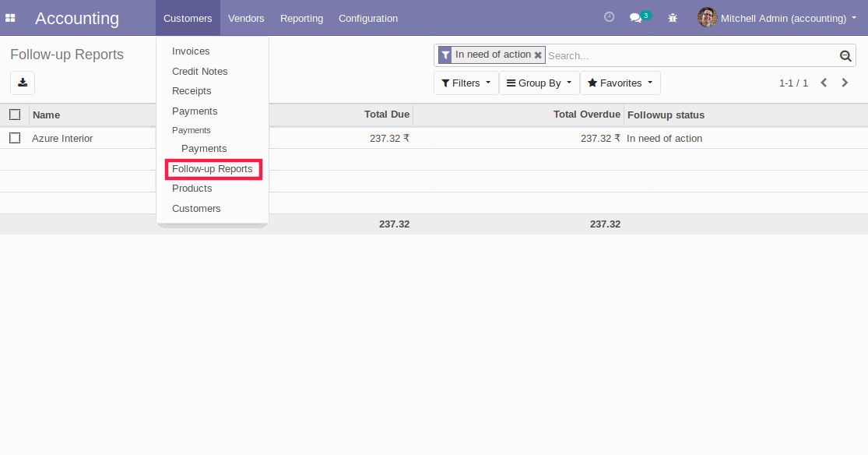Open the conversations chat icon
868x455 pixels.
[636, 18]
